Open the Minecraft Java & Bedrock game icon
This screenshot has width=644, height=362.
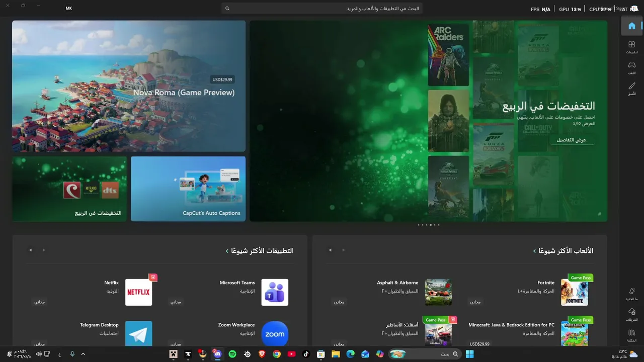(575, 333)
